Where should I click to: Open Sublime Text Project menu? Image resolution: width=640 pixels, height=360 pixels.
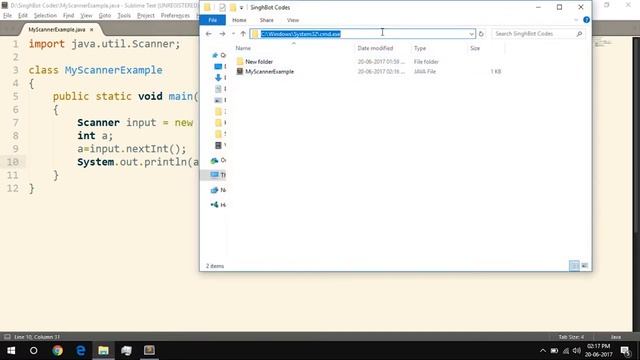(146, 16)
